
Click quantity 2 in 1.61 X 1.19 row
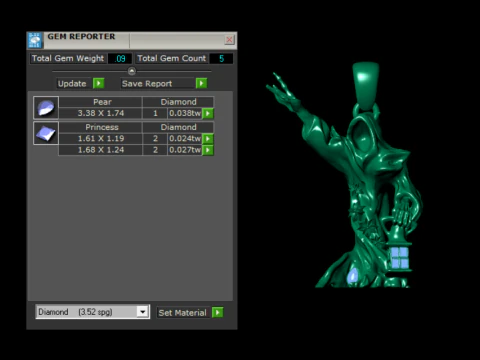[x=155, y=139]
